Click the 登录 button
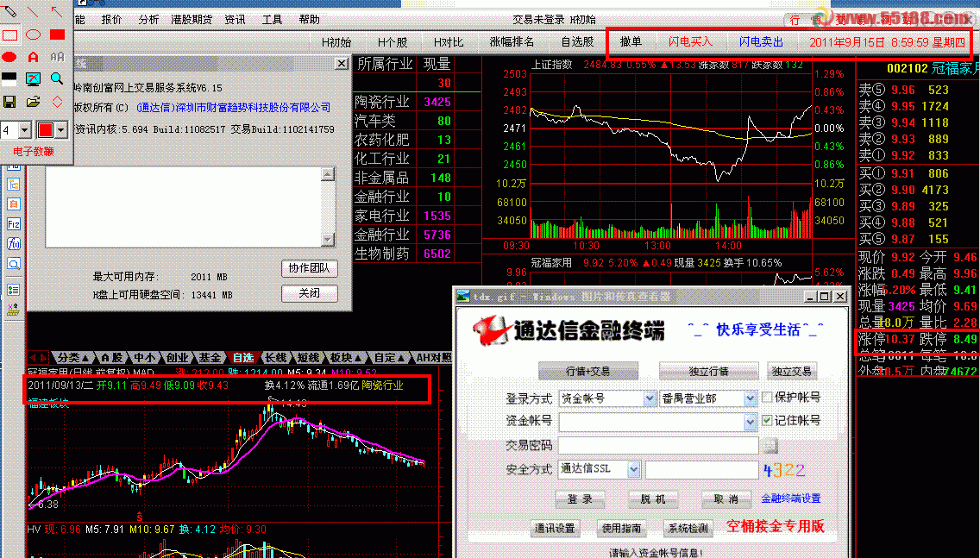This screenshot has width=980, height=558. click(580, 498)
